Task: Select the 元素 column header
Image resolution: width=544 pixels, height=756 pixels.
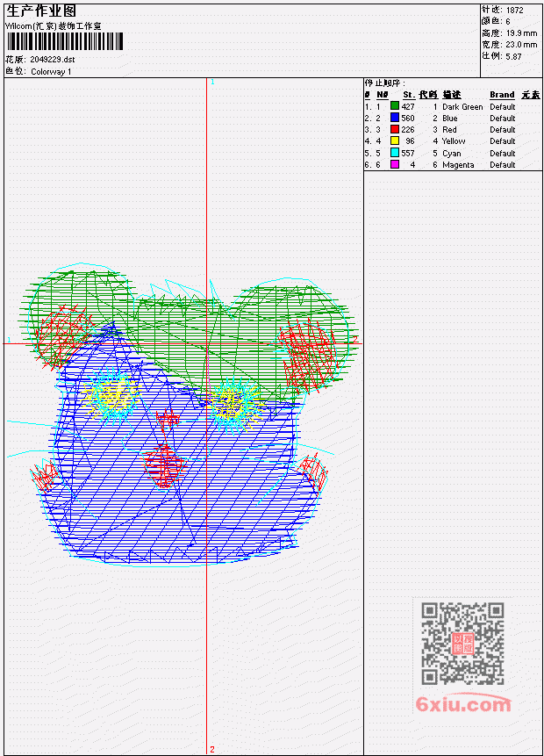Action: 531,95
